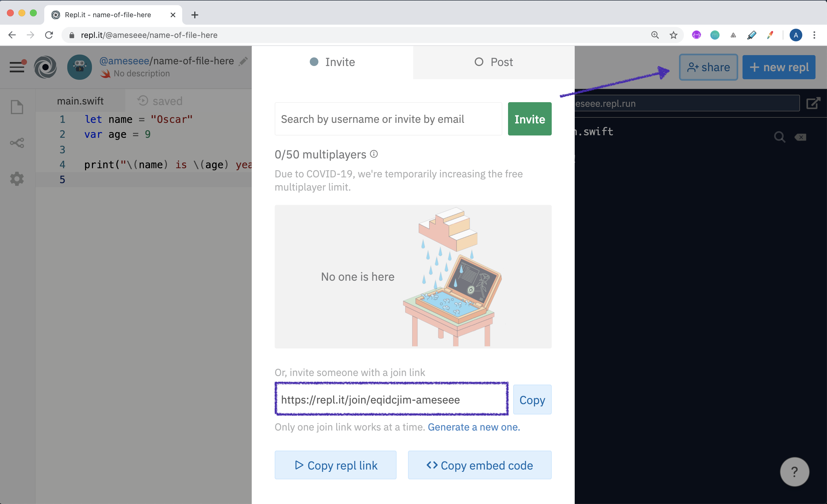Open the hamburger menu in top-left
Image resolution: width=827 pixels, height=504 pixels.
coord(17,67)
